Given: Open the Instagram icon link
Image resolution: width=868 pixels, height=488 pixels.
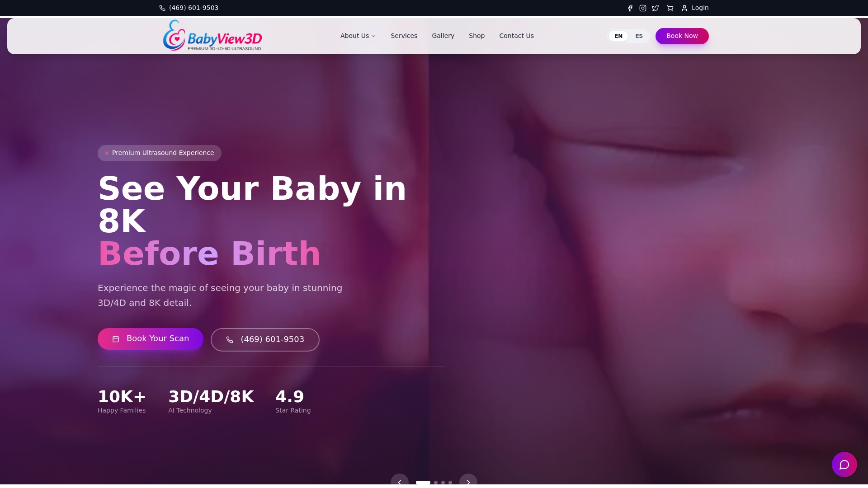Looking at the screenshot, I should (643, 8).
